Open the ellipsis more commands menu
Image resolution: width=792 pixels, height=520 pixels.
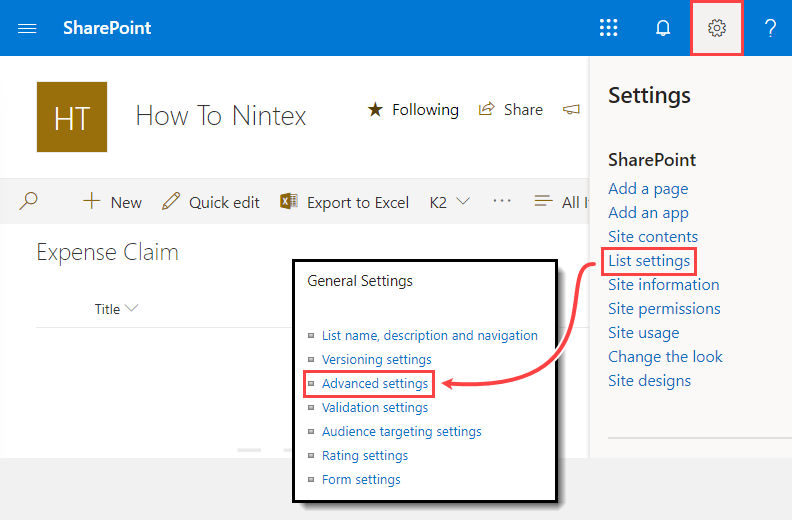click(x=502, y=201)
